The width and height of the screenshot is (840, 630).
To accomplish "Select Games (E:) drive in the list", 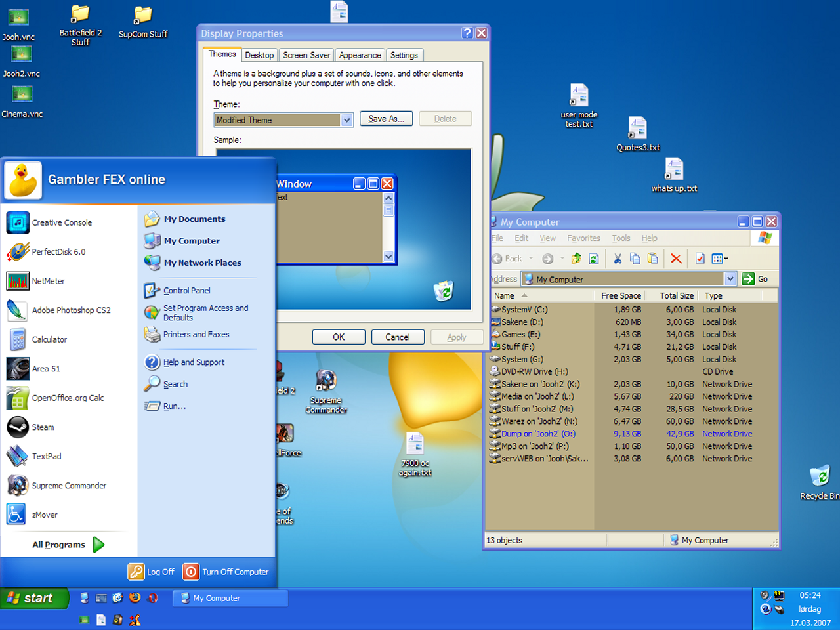I will click(x=516, y=335).
